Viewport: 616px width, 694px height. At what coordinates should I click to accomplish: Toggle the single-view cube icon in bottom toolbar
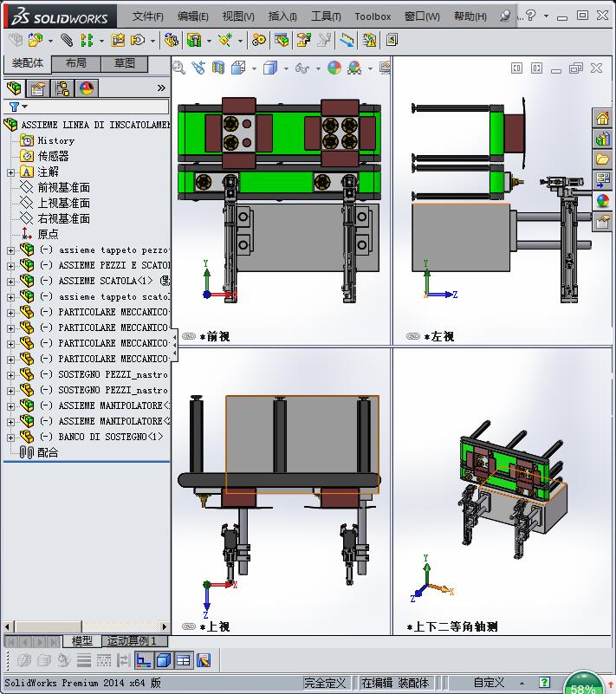click(x=164, y=661)
